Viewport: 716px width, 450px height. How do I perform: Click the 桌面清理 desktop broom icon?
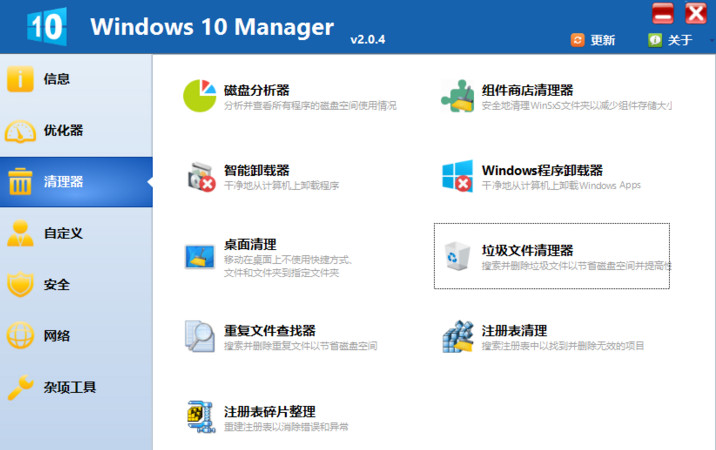[200, 257]
